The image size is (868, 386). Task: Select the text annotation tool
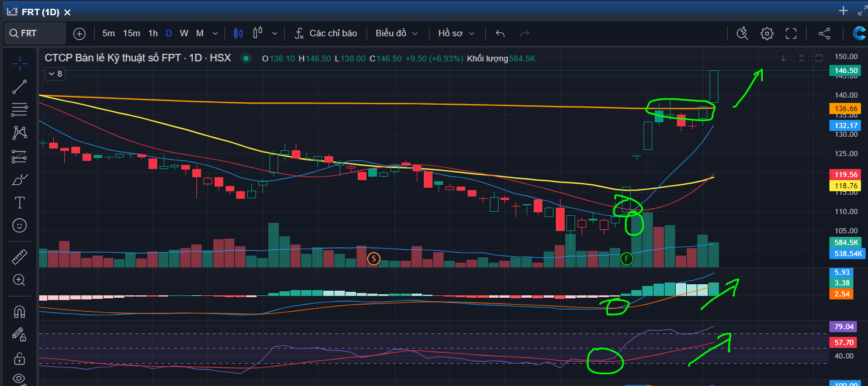(x=20, y=202)
